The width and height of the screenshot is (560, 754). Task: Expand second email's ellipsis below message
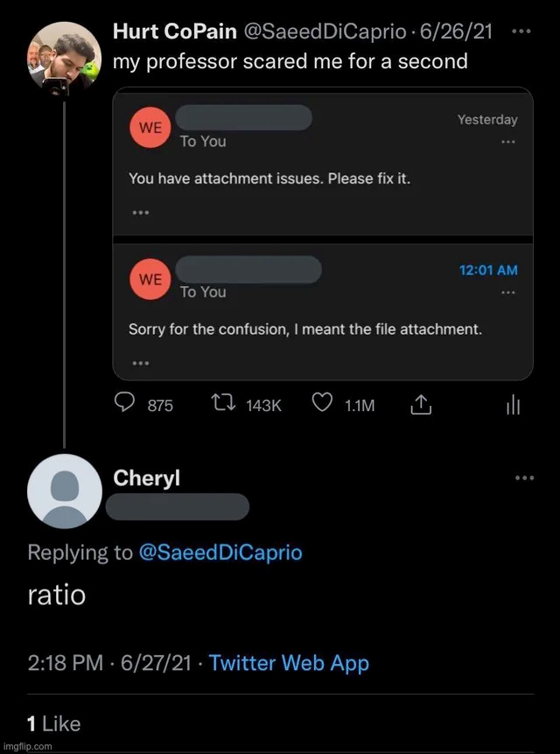(138, 362)
